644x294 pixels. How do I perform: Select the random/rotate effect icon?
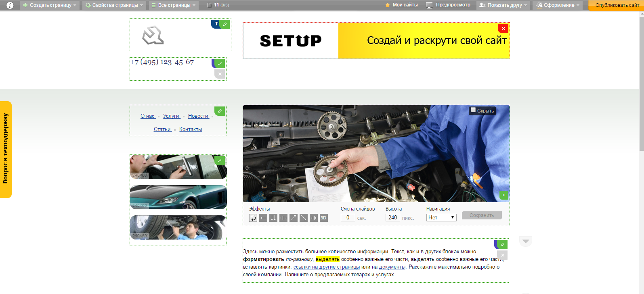(x=253, y=218)
